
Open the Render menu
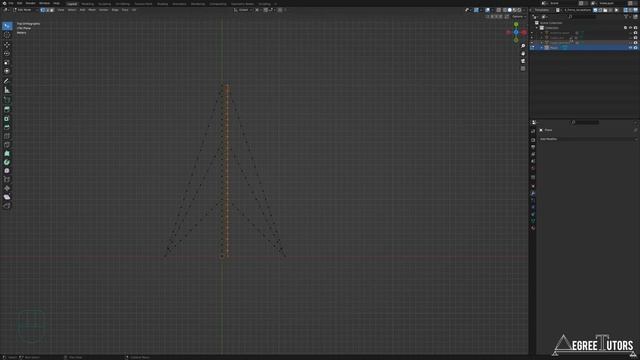click(x=31, y=3)
